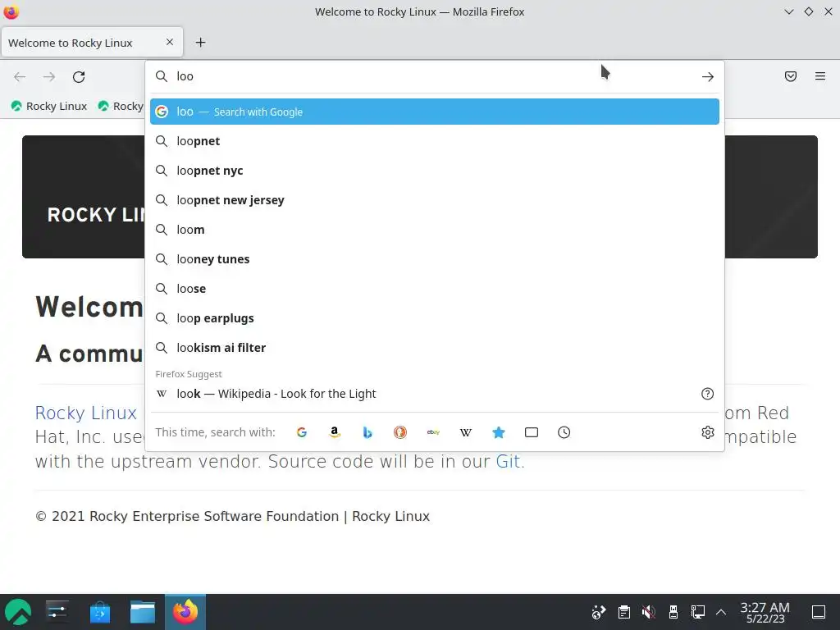
Task: Open removable devices tray icon
Action: coord(673,612)
